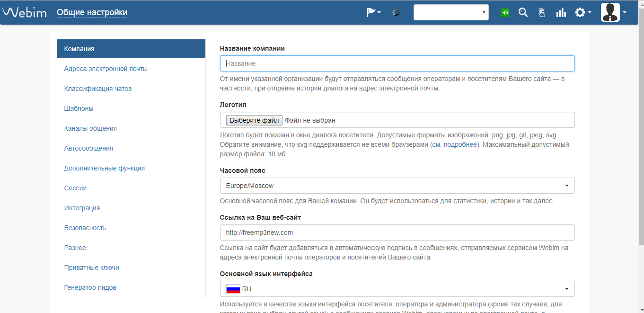Toggle the green sound notification icon
Image resolution: width=644 pixels, height=313 pixels.
tap(504, 12)
